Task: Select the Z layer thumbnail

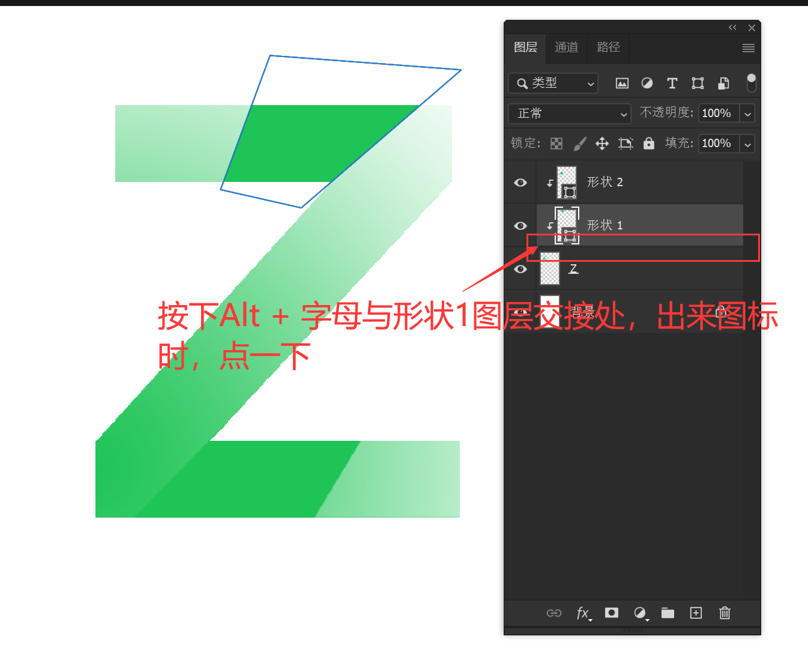Action: pos(550,269)
